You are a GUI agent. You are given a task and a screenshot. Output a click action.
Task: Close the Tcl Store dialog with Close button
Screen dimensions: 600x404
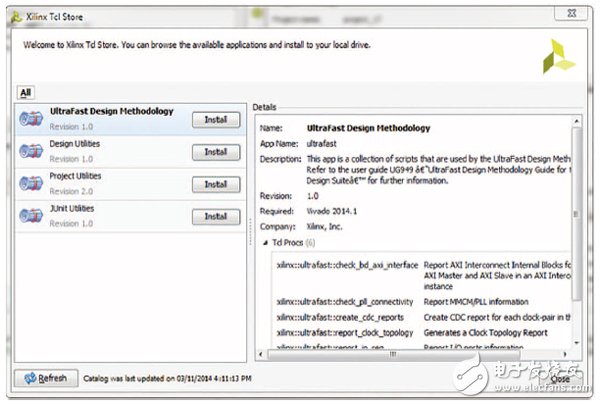[x=560, y=379]
